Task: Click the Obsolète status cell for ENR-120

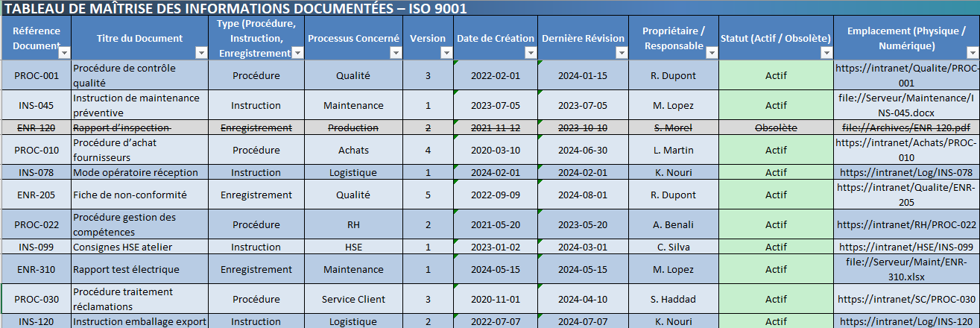Action: pyautogui.click(x=776, y=127)
